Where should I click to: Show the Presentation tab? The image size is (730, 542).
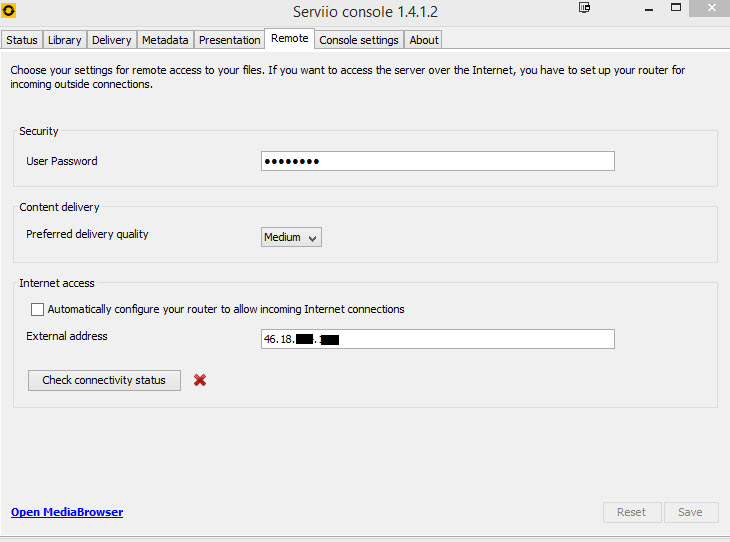[229, 40]
